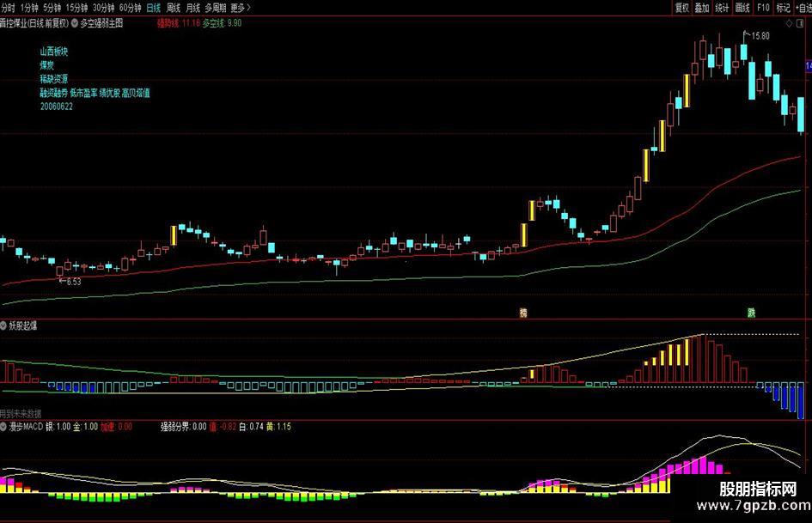
Task: Click the 15.80 high price marker
Action: [x=760, y=36]
